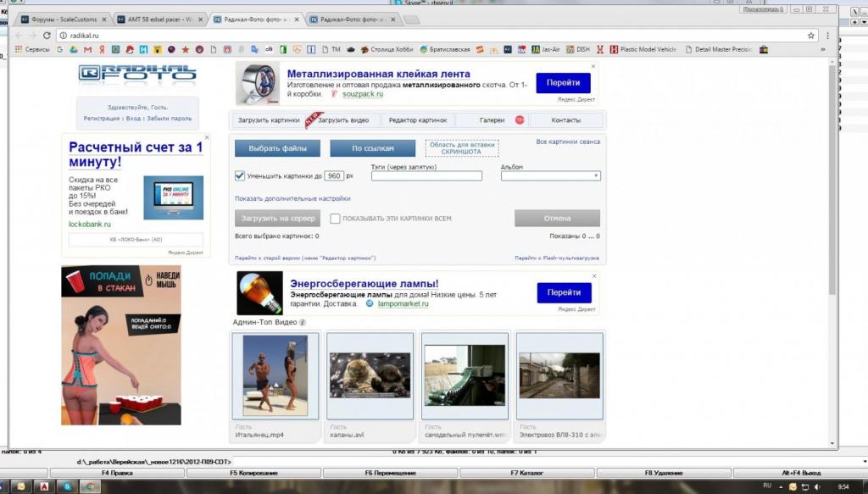Open the Редактор картинок menu tab

(417, 120)
